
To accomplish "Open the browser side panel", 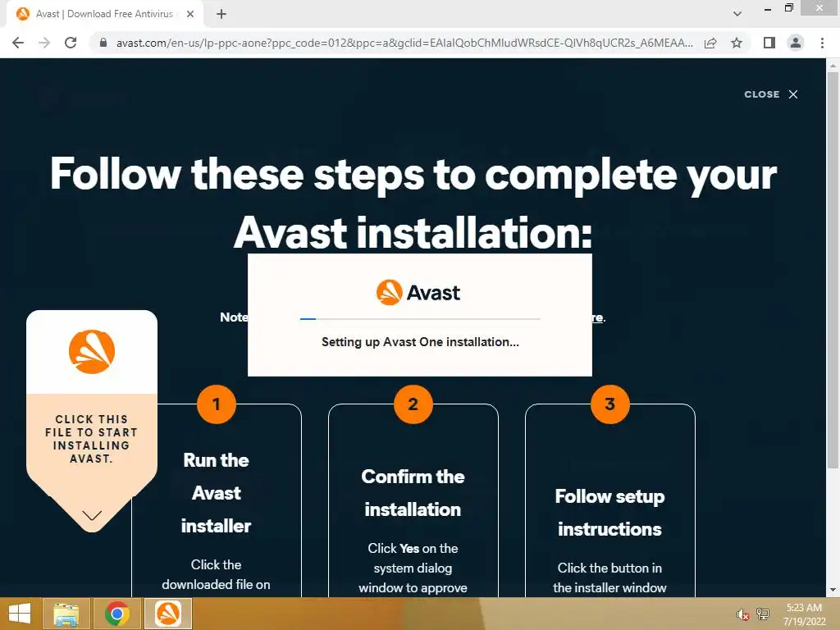I will [x=769, y=43].
